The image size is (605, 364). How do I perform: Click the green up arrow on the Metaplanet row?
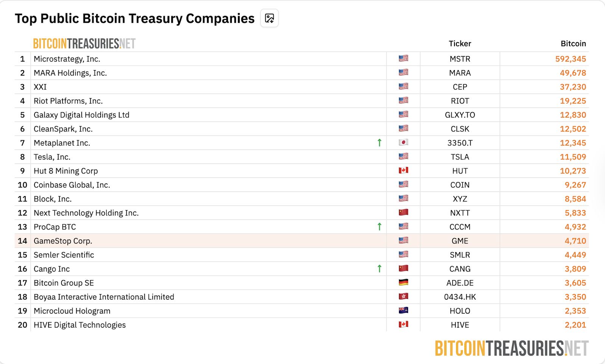pyautogui.click(x=379, y=143)
